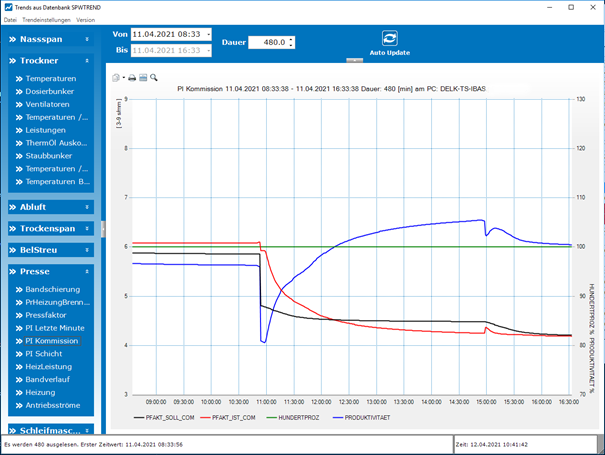Click the HUNDERTPROZ legend entry
605x455 pixels.
coord(293,418)
